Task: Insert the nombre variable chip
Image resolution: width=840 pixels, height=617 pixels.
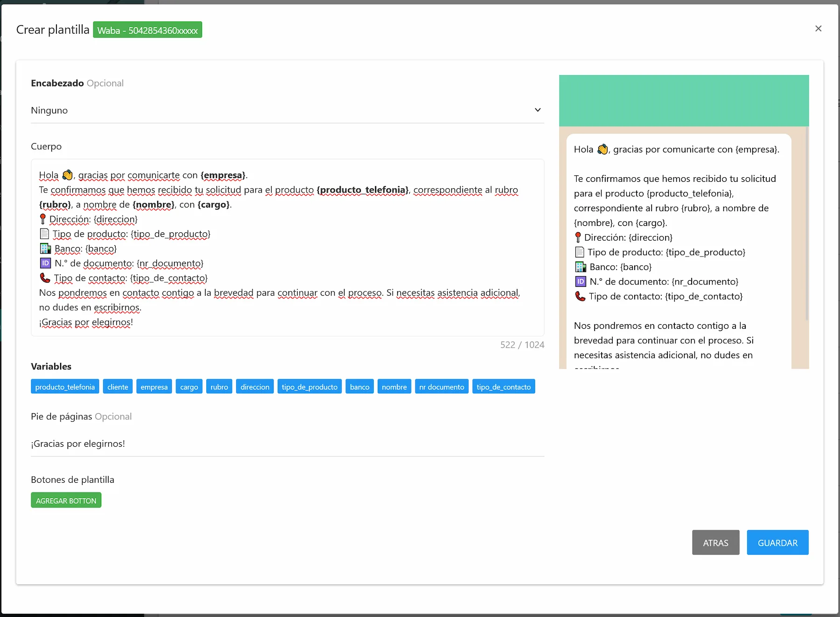Action: 394,387
